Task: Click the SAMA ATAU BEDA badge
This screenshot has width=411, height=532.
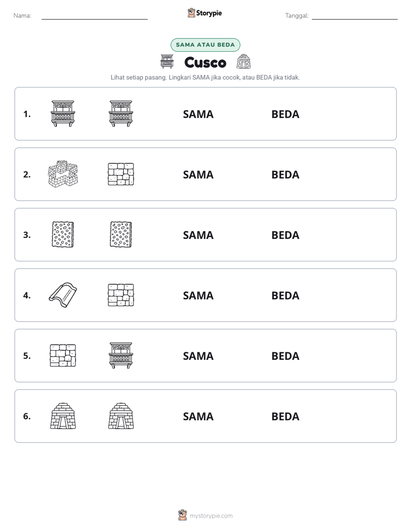Action: pos(205,45)
